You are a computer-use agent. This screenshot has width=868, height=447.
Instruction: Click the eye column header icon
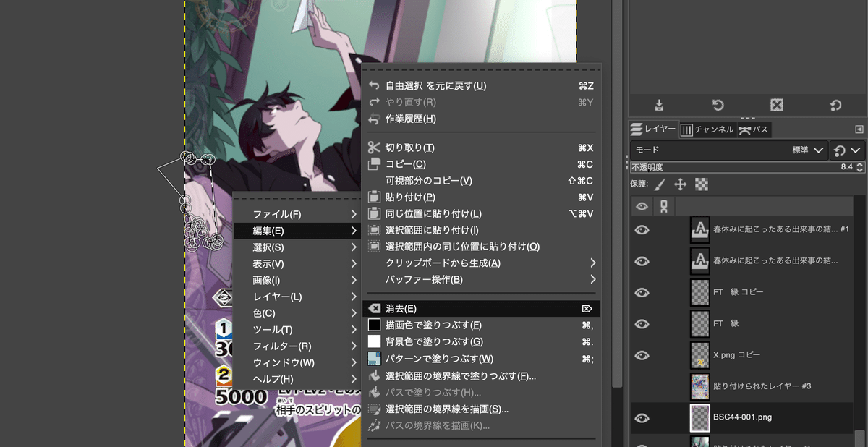(x=642, y=207)
